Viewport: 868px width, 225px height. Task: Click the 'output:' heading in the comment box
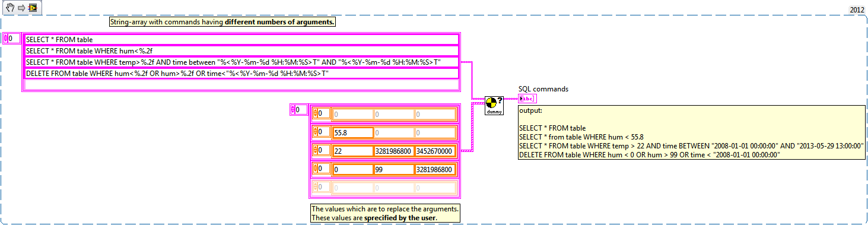(x=530, y=110)
